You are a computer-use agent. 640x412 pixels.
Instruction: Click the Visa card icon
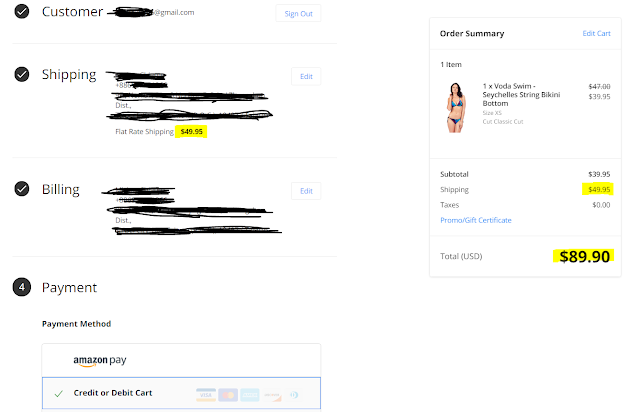coord(206,395)
